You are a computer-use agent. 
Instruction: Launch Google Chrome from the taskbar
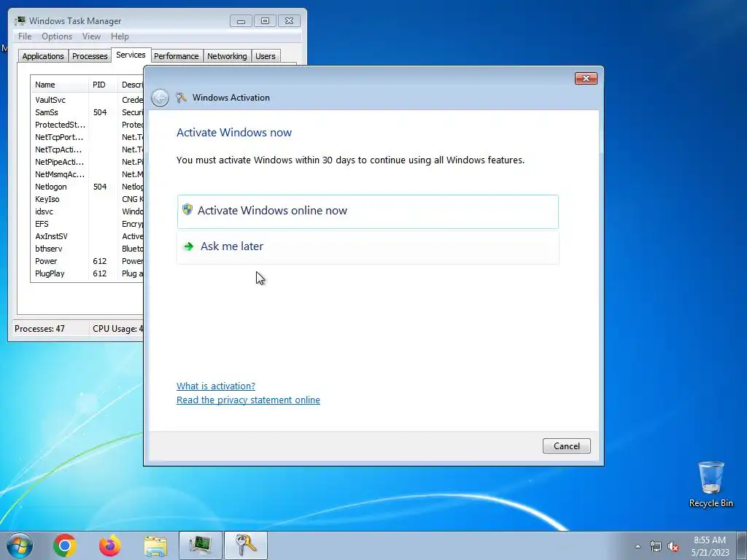(x=65, y=545)
